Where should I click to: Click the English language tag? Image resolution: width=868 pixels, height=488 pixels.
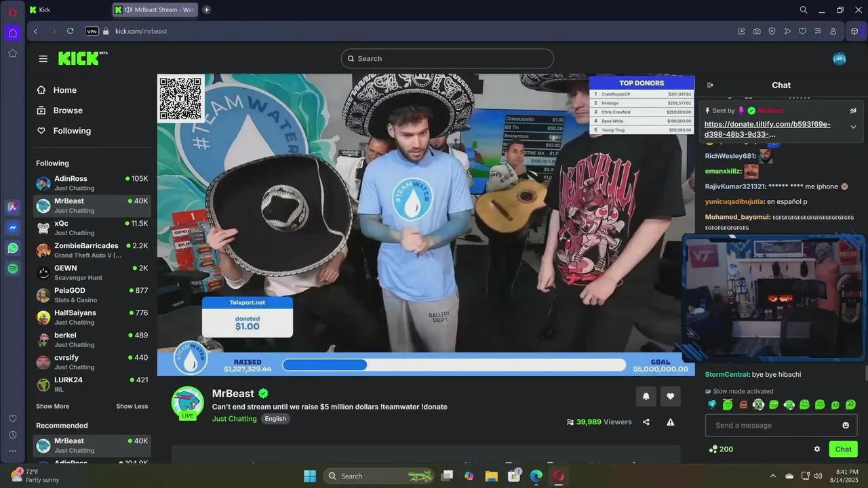pos(275,419)
